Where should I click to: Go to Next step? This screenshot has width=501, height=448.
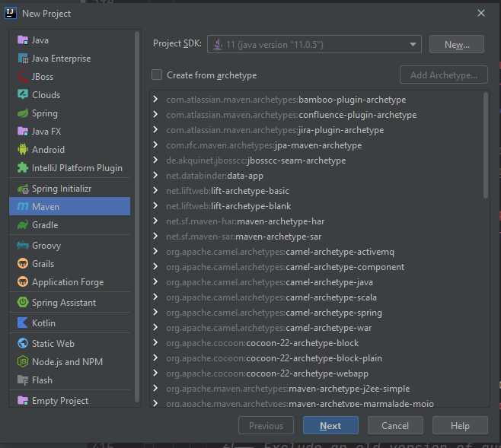tap(330, 425)
